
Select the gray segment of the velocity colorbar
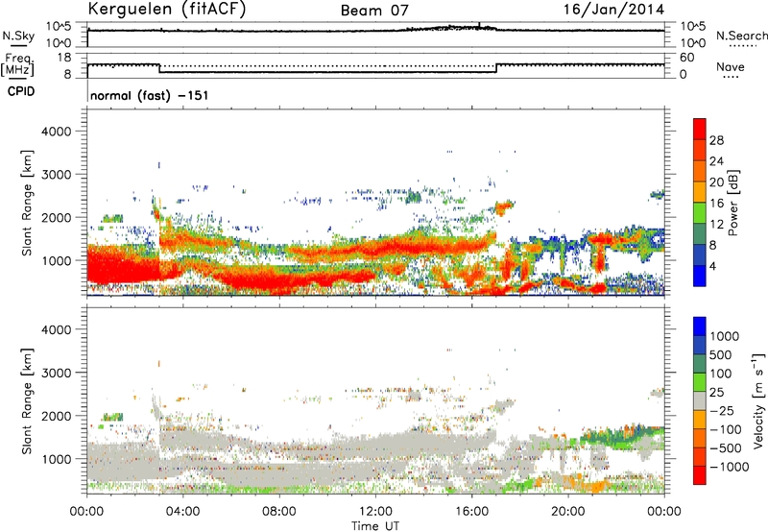700,400
